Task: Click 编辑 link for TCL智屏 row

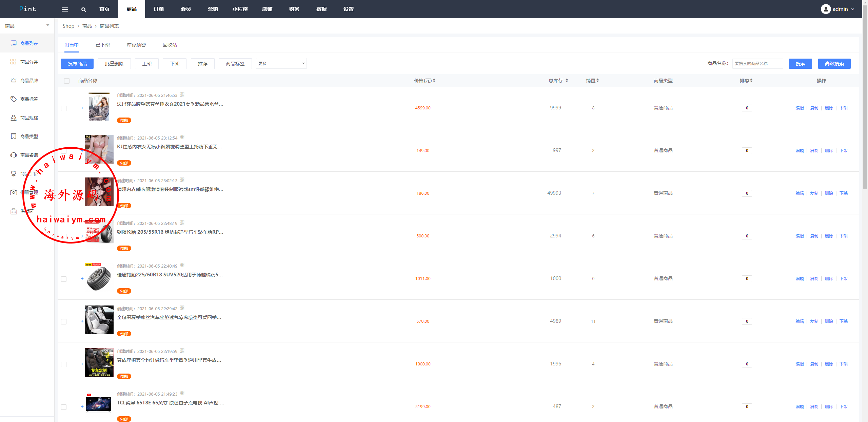Action: (800, 407)
